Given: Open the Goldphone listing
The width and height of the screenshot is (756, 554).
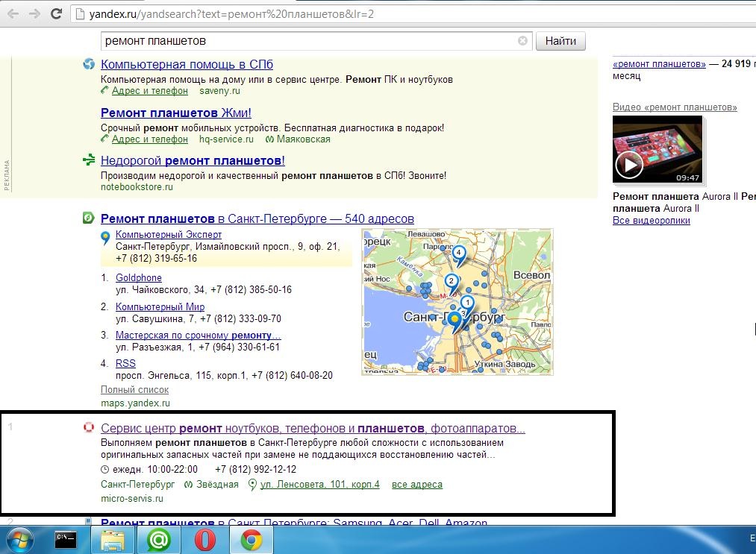Looking at the screenshot, I should [x=139, y=278].
